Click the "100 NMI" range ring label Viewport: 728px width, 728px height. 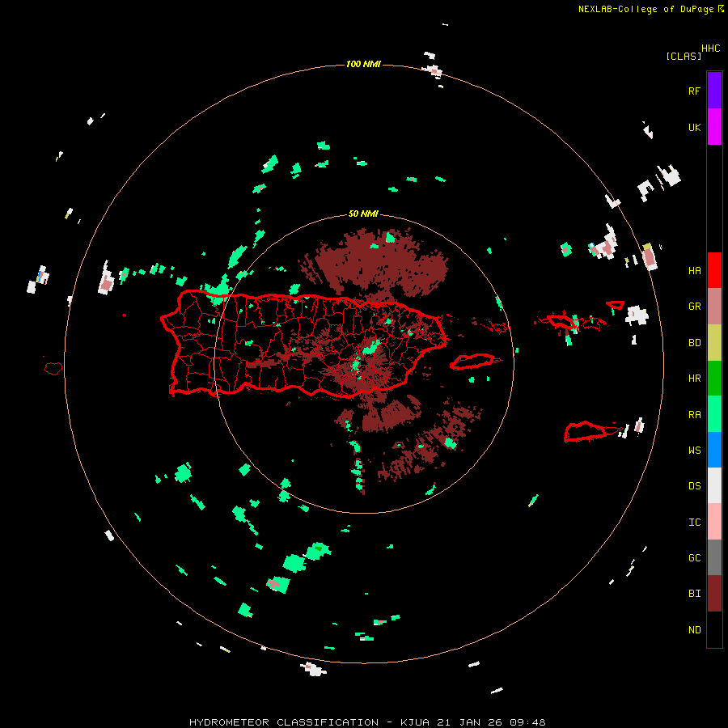tap(363, 64)
